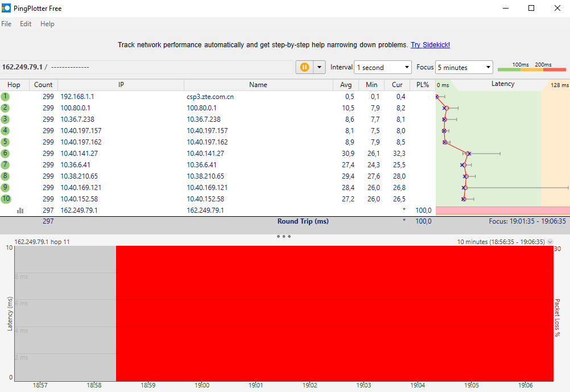Select hop 4 green circle icon

tap(5, 130)
